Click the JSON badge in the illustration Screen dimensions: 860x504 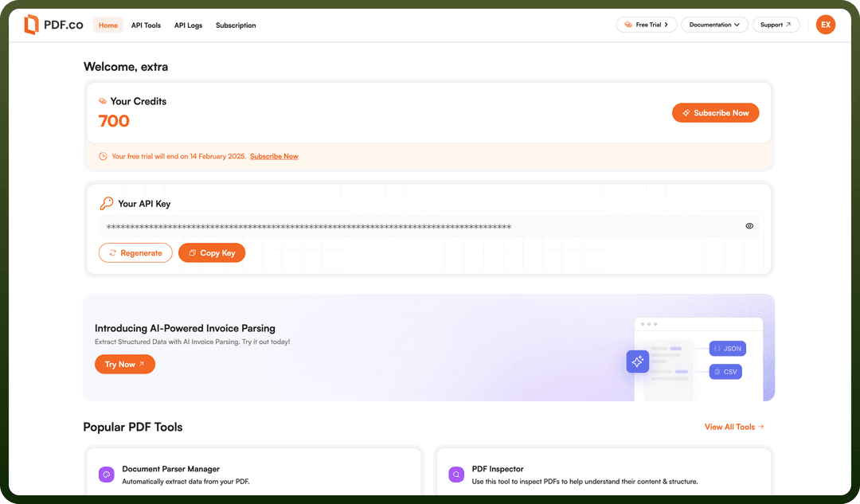click(x=727, y=348)
